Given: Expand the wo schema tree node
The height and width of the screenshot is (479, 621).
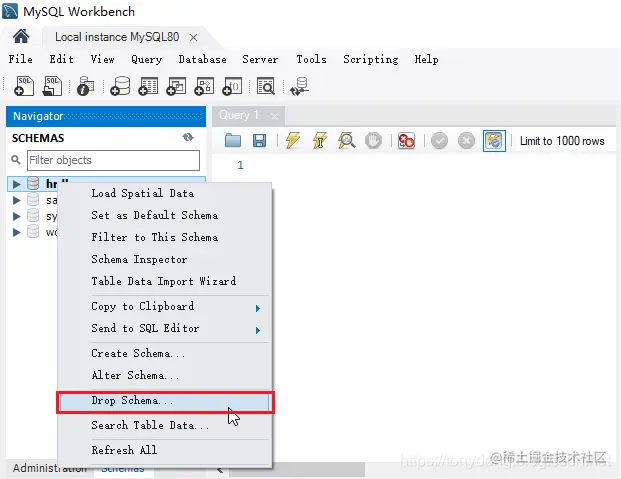Looking at the screenshot, I should (x=16, y=232).
